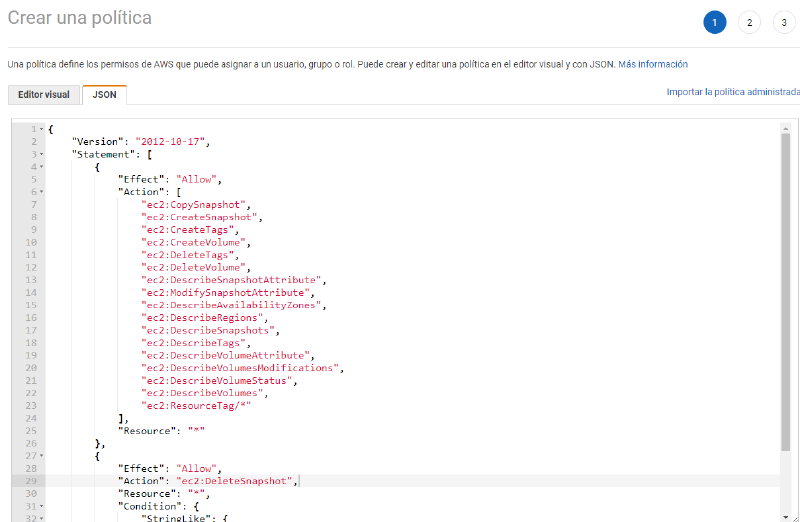The height and width of the screenshot is (522, 800).
Task: Click the "ec2:DescribeVolumesModifications" line
Action: (240, 368)
